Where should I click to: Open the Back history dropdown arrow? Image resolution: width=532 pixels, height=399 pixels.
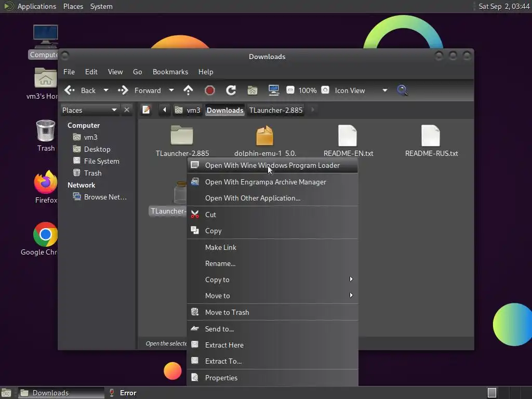(x=106, y=90)
